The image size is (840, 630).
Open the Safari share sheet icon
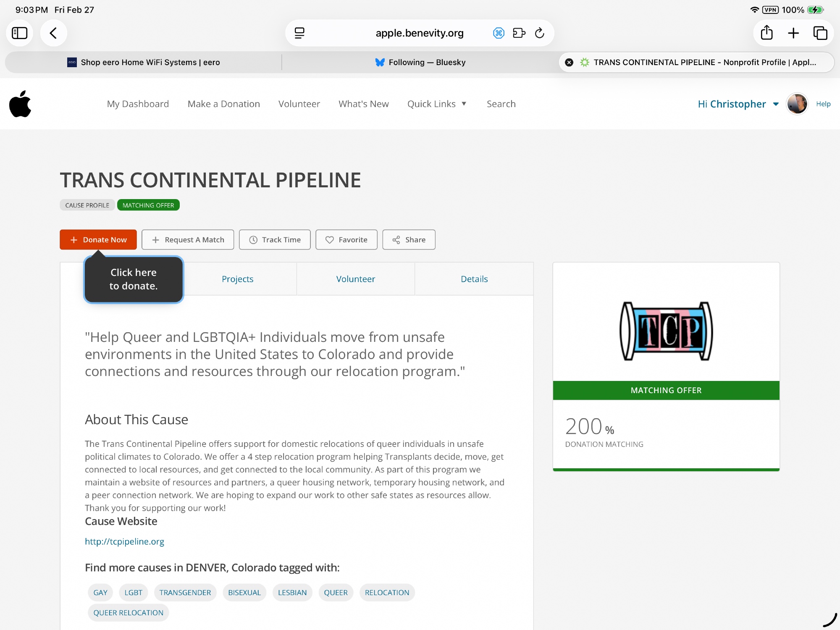tap(766, 33)
